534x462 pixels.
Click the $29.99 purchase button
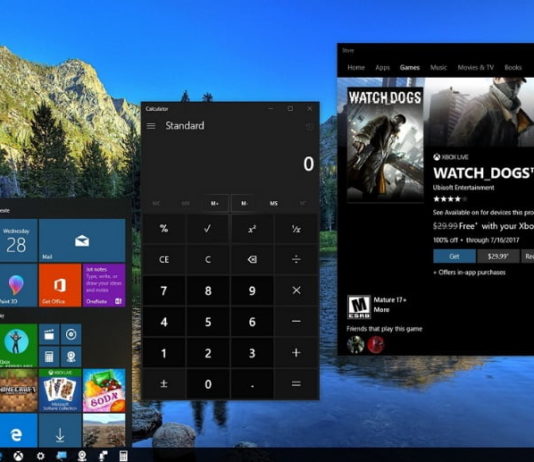pyautogui.click(x=498, y=256)
